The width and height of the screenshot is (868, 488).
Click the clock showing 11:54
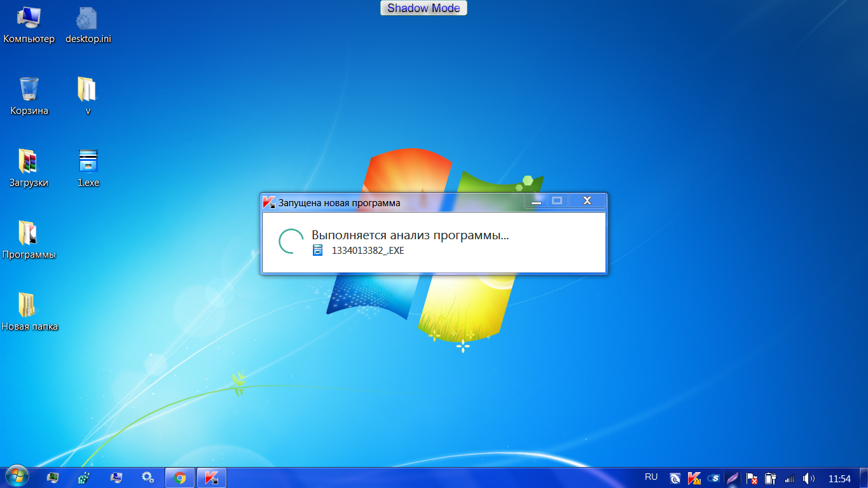[x=839, y=478]
